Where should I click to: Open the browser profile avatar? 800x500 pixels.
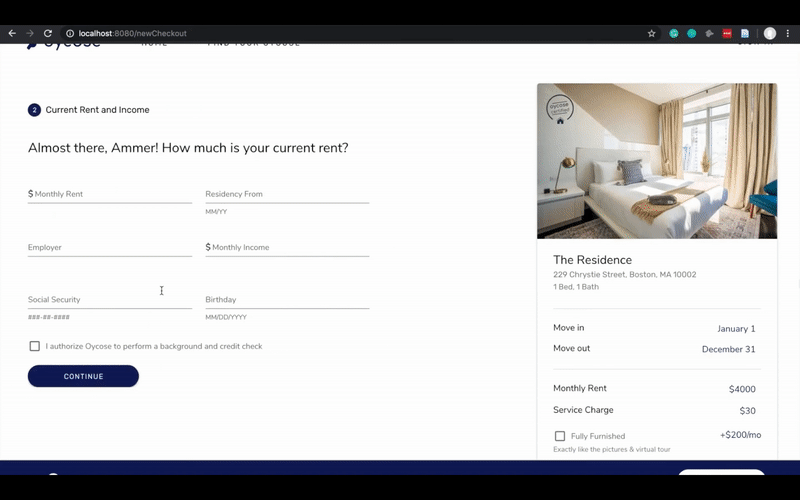coord(770,33)
